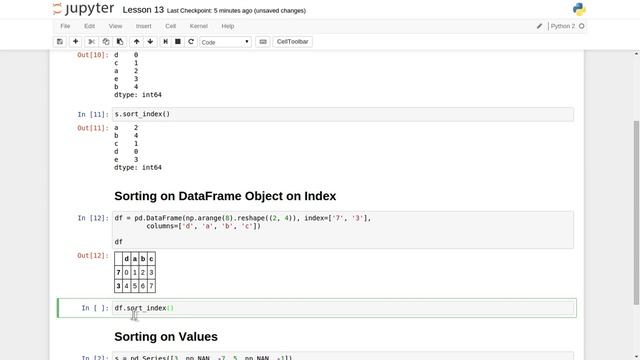Click row index 3 in output table

[x=118, y=286]
